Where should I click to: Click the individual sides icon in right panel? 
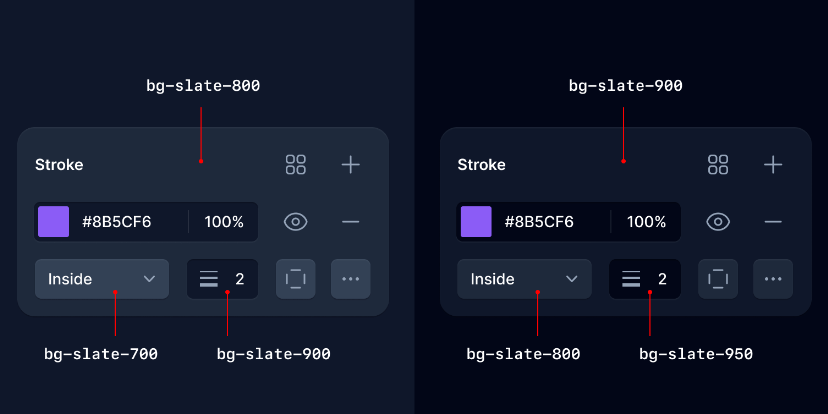tap(717, 279)
